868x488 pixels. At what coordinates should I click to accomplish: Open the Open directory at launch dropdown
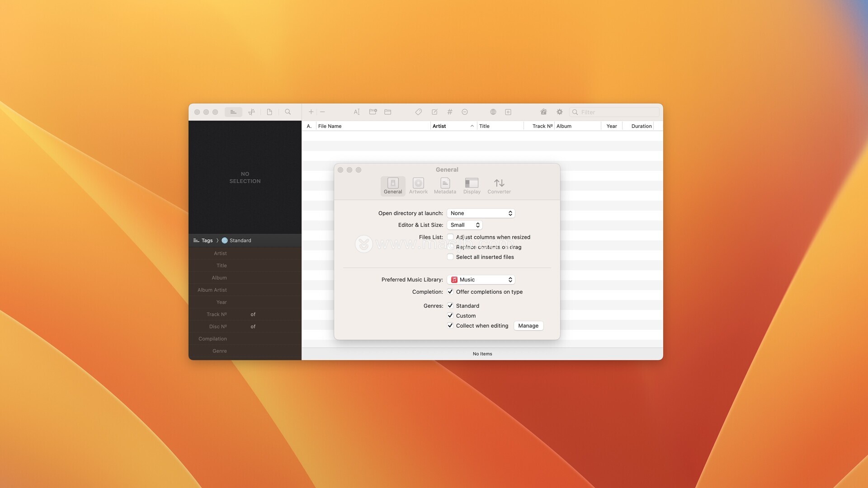click(481, 213)
